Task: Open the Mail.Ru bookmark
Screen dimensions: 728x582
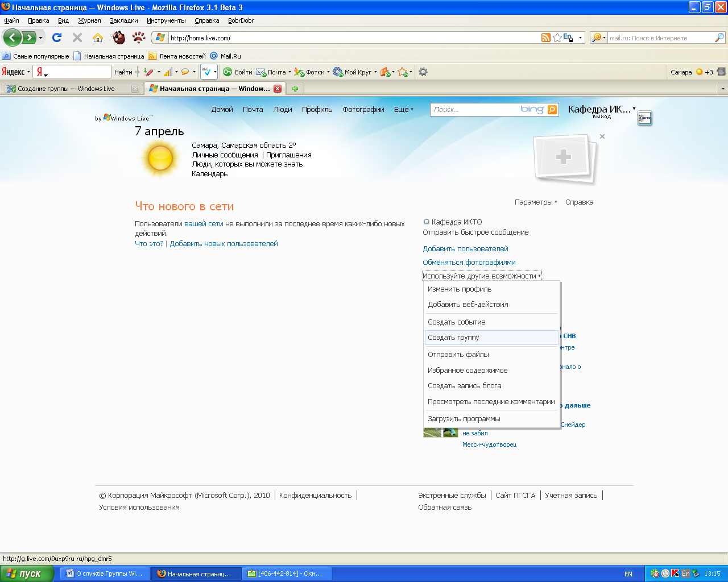Action: click(226, 56)
